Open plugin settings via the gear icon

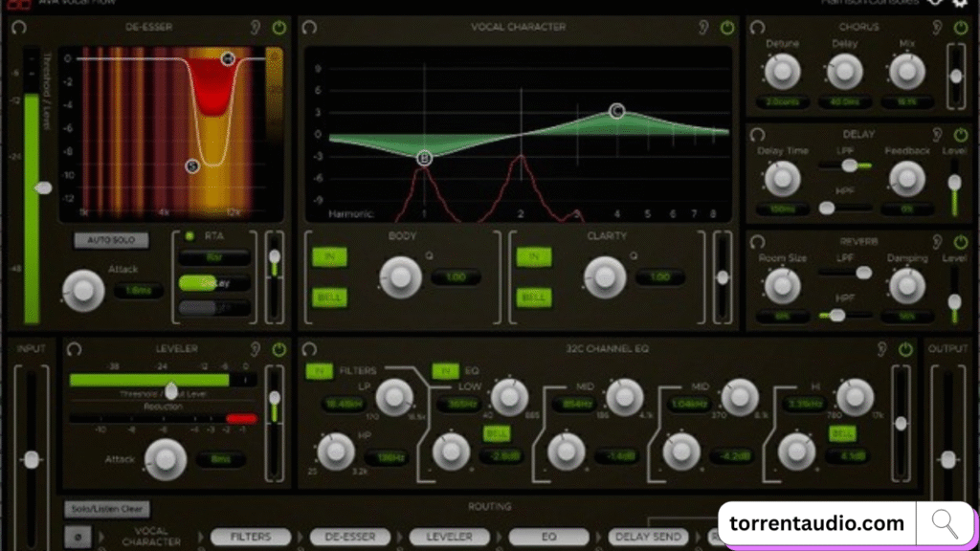coord(960,3)
